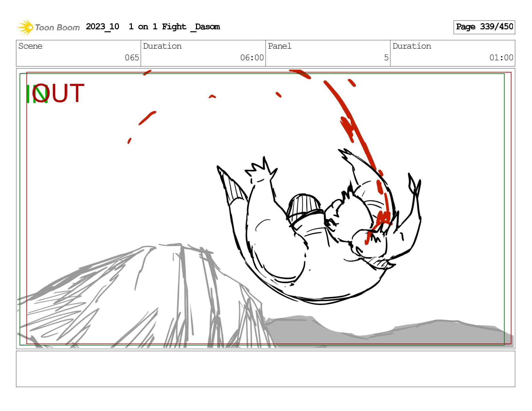532x411 pixels.
Task: Click the 'Panel' label
Action: click(280, 46)
